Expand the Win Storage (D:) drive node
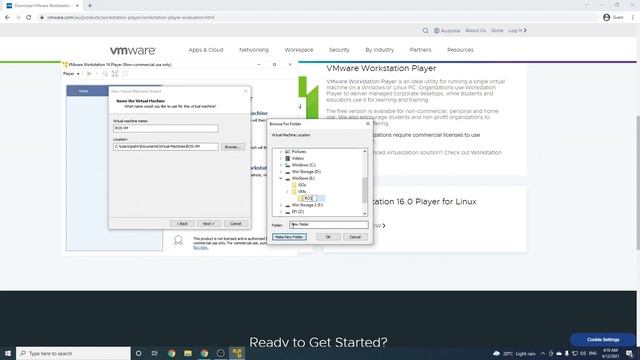The width and height of the screenshot is (640, 360). 281,172
